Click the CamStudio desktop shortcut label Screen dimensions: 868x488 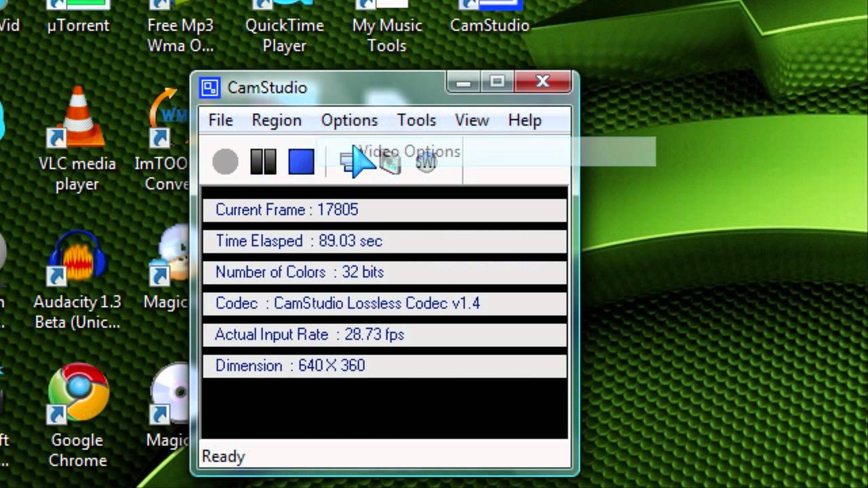point(490,25)
